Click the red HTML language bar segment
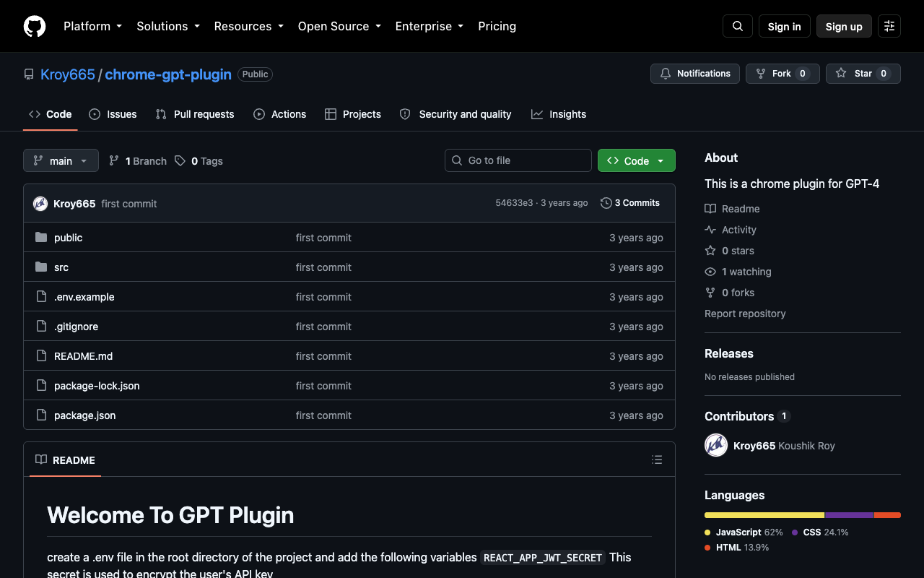Screen dimensions: 924x578 pos(887,515)
